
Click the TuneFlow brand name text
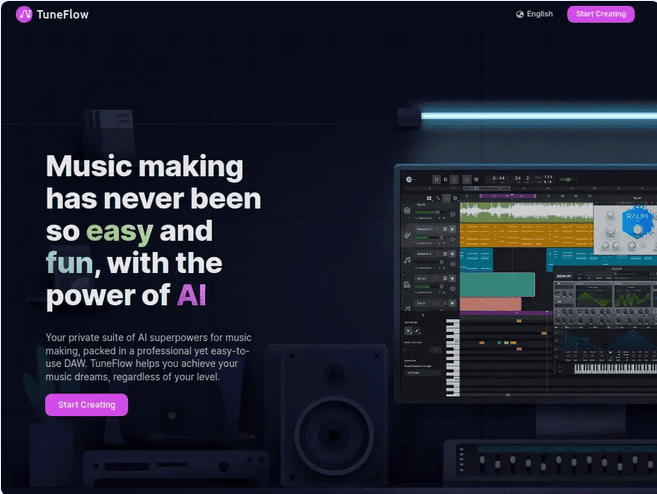[62, 15]
